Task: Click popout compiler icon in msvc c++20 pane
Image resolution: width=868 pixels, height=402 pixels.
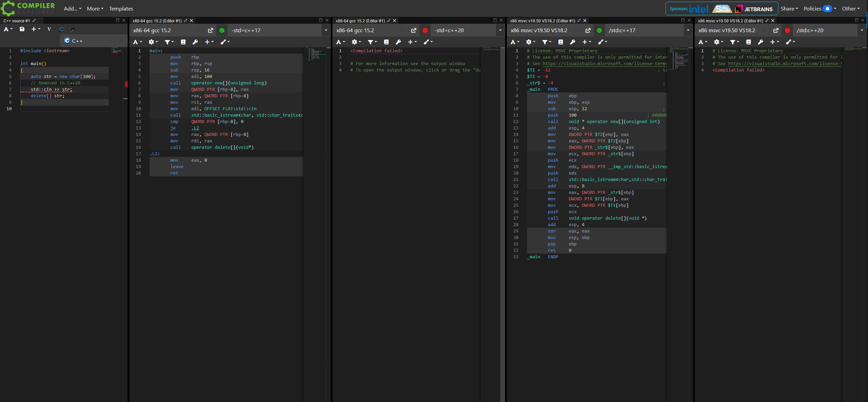Action: pyautogui.click(x=776, y=31)
